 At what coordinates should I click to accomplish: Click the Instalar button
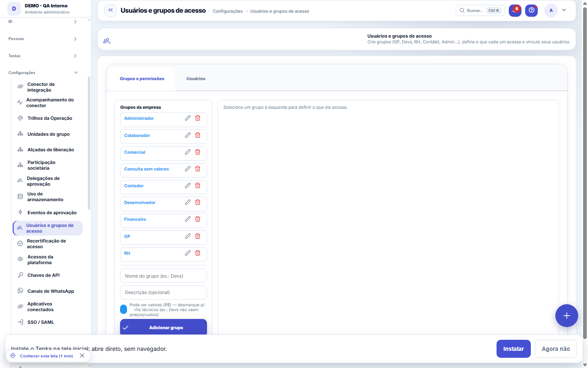(x=514, y=349)
